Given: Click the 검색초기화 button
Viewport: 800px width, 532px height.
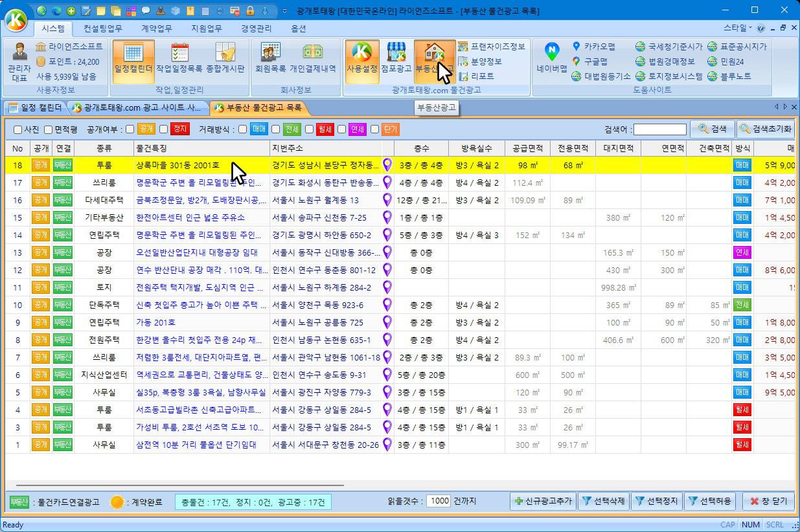Looking at the screenshot, I should 765,129.
